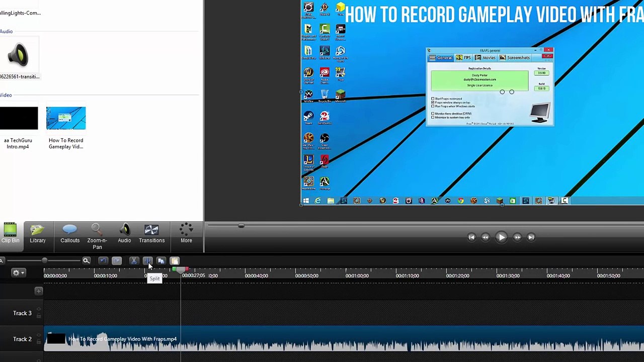Open the Audio editing tool tab
This screenshot has width=644, height=362.
click(x=124, y=234)
